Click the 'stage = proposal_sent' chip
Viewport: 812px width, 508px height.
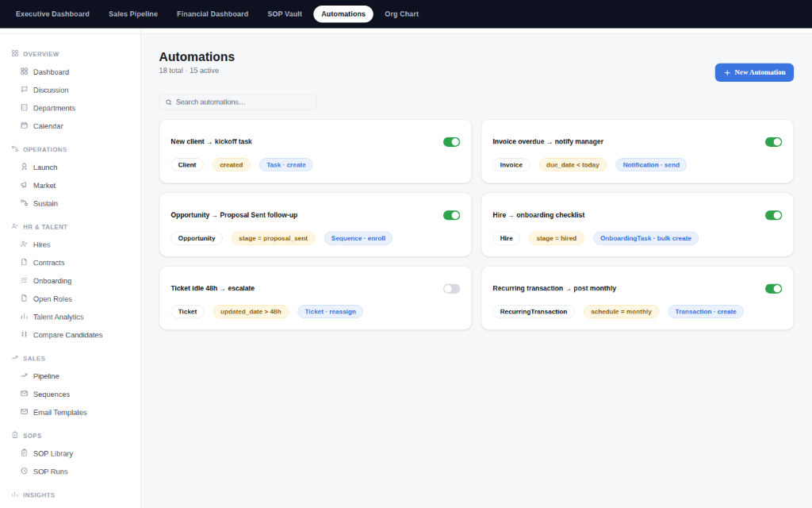273,238
